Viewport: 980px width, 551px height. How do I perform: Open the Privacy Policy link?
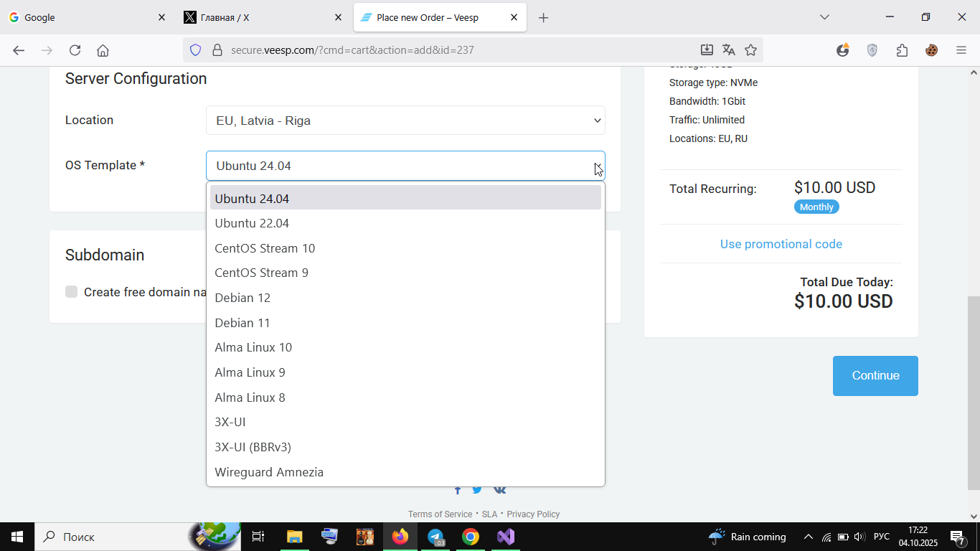pyautogui.click(x=533, y=514)
